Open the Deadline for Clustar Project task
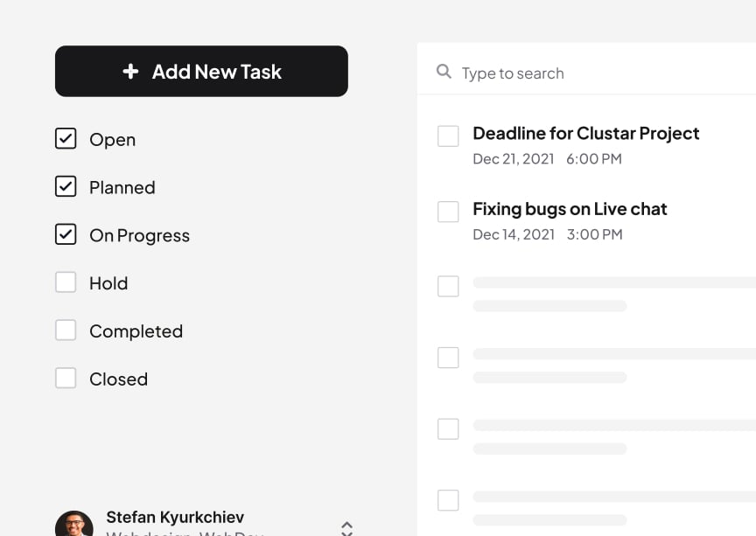 pos(585,134)
